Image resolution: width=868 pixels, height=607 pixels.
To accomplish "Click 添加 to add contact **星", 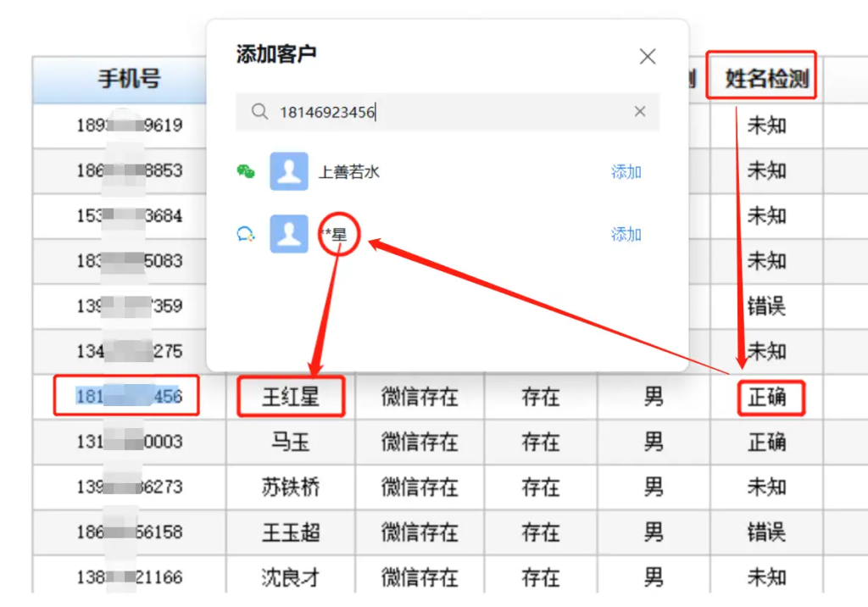I will tap(626, 235).
